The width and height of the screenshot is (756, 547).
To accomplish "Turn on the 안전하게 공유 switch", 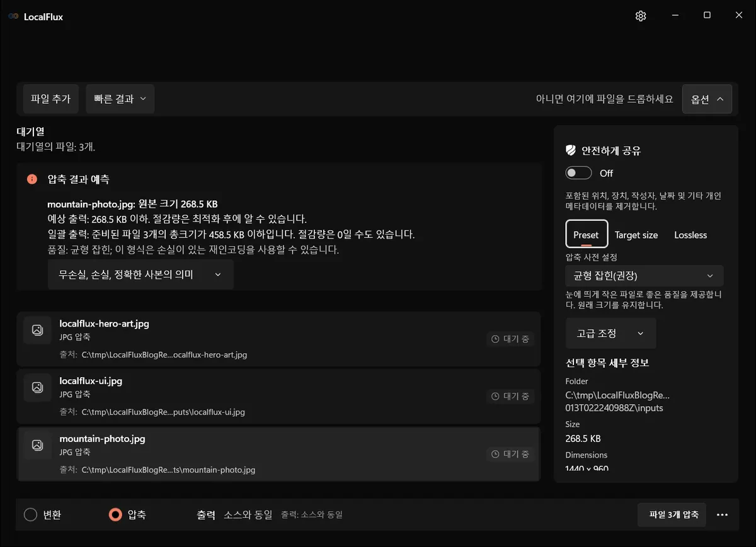I will [578, 173].
